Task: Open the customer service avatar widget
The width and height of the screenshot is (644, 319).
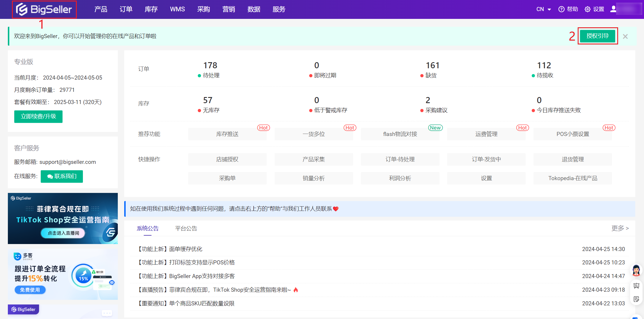Action: [636, 270]
